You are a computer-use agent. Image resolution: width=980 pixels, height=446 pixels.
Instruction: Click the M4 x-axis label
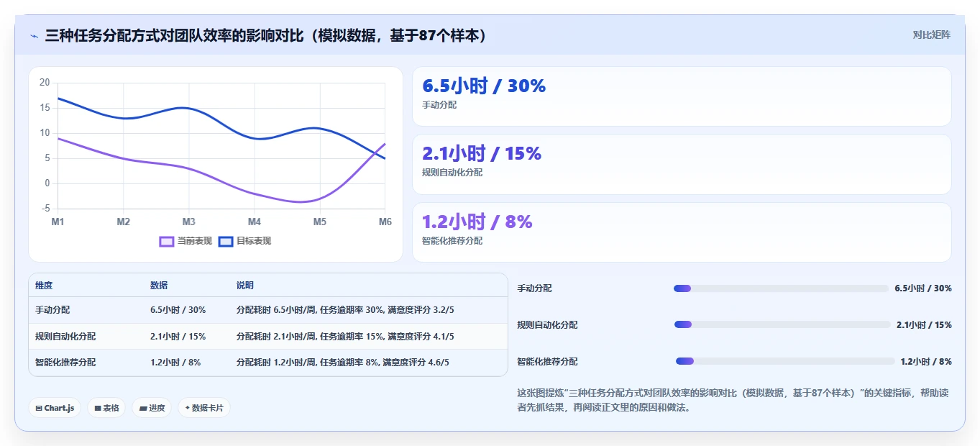click(255, 222)
